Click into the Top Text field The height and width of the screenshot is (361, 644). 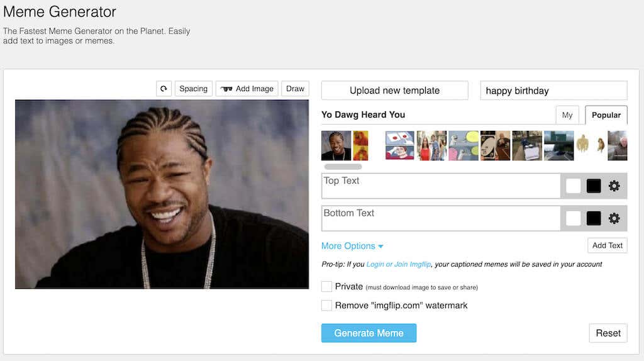click(x=441, y=186)
